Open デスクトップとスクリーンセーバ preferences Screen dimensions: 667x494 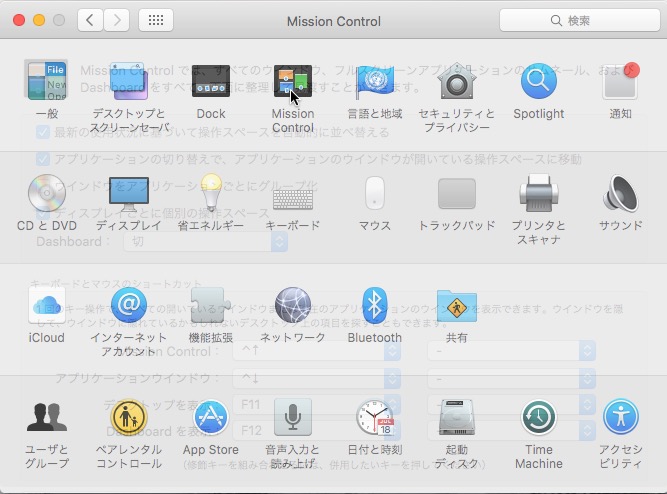click(x=128, y=81)
